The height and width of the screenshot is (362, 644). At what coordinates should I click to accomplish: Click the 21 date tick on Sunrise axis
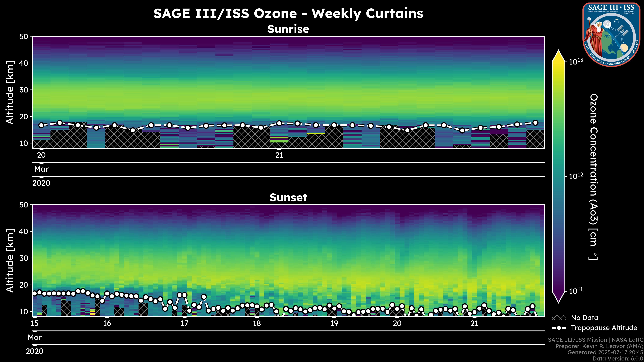click(x=279, y=155)
